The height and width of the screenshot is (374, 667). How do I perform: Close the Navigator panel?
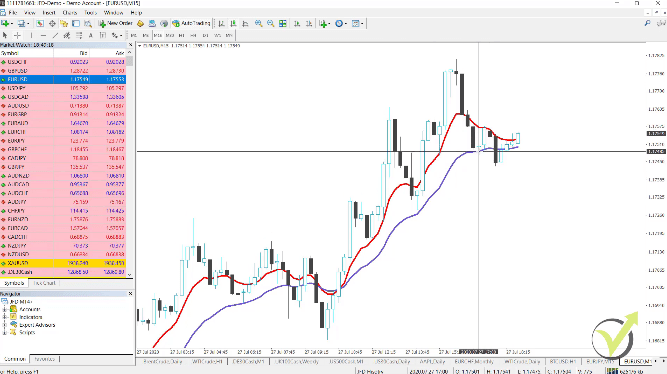point(131,294)
